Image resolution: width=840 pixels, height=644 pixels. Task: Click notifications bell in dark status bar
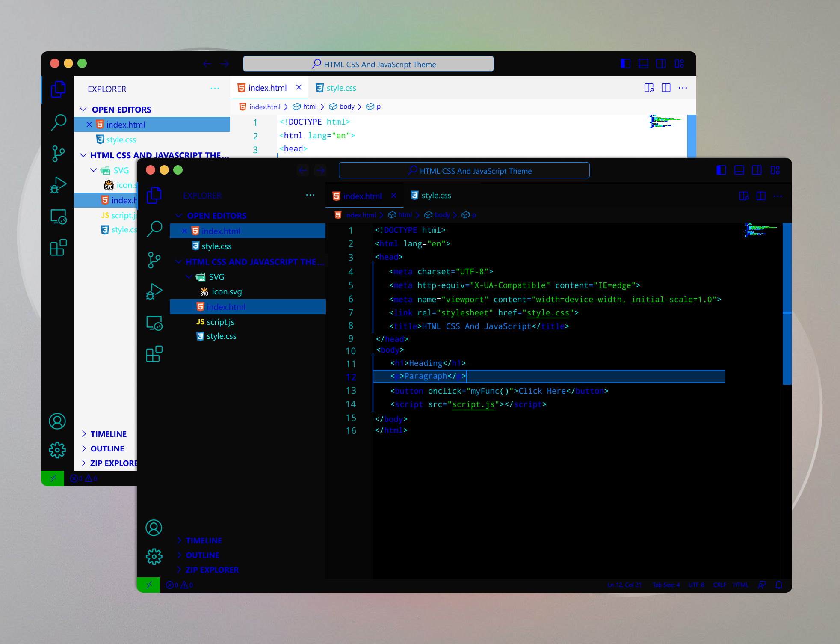coord(779,585)
